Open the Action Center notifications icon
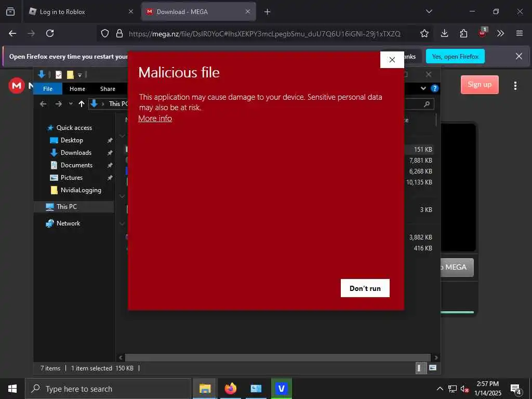This screenshot has height=399, width=532. pos(515,389)
